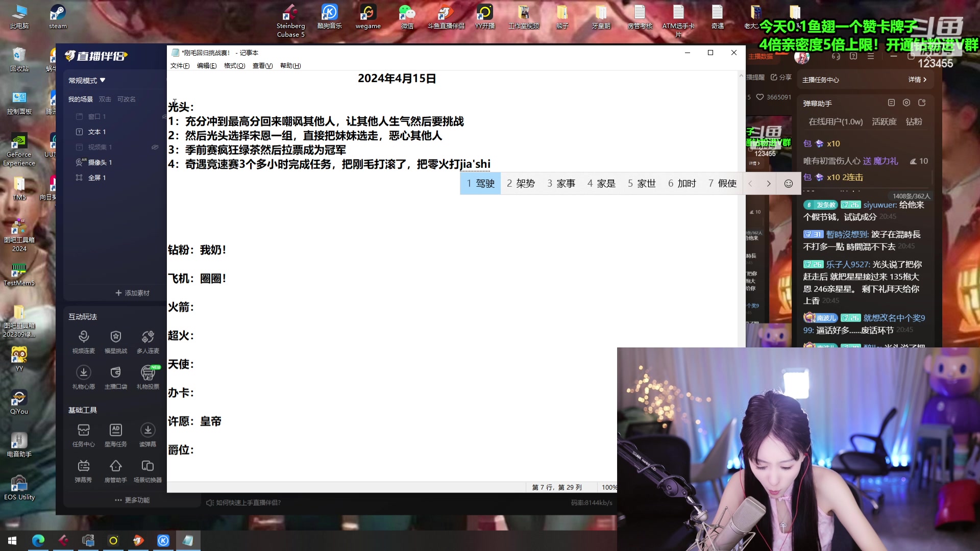The height and width of the screenshot is (551, 980).
Task: Open the 礼物心愿 gift wishlist tool
Action: [x=84, y=377]
